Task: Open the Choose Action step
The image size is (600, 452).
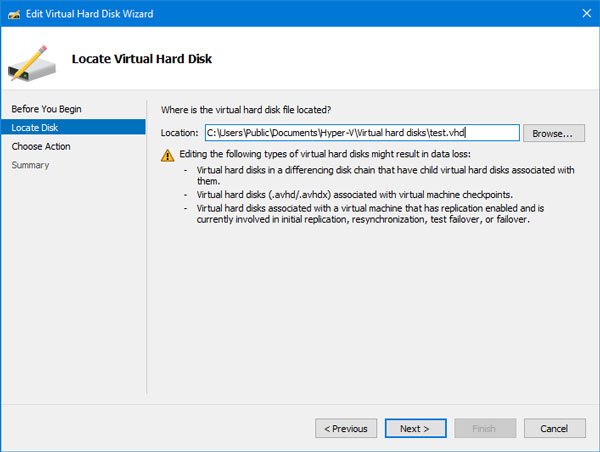Action: pos(41,146)
